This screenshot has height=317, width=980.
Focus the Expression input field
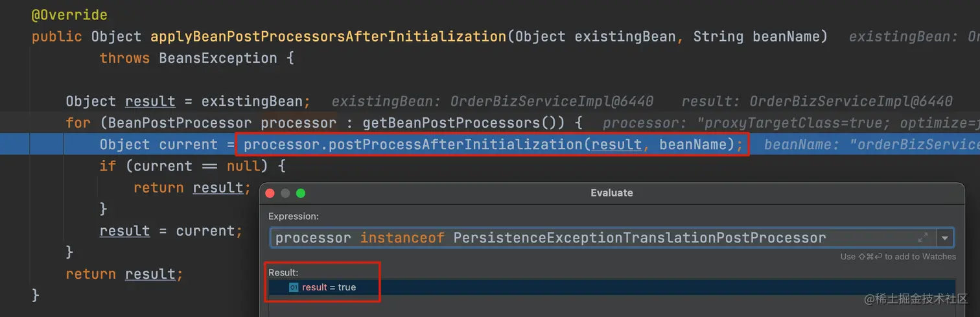(583, 238)
